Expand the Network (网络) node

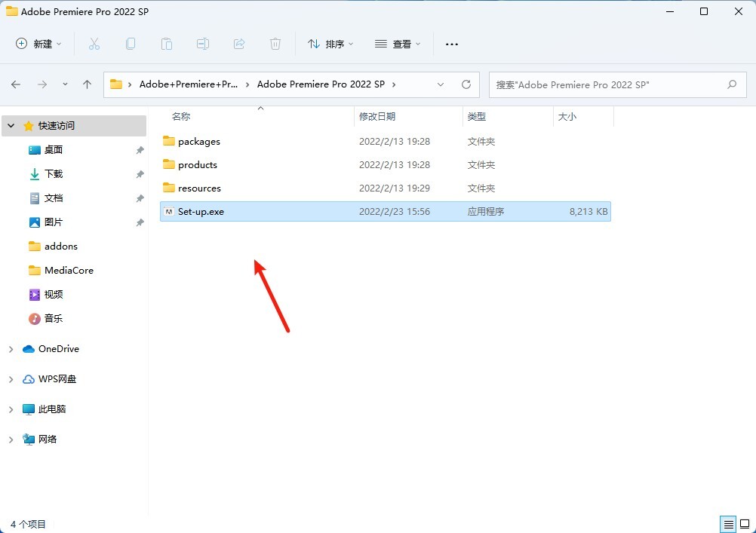pos(11,440)
